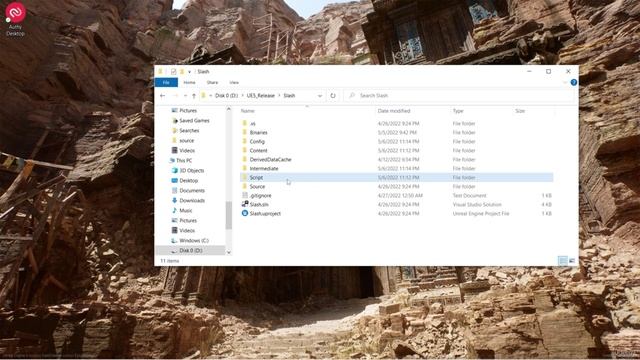Click the Unreal Engine Project File type
640x360 pixels.
pyautogui.click(x=481, y=213)
